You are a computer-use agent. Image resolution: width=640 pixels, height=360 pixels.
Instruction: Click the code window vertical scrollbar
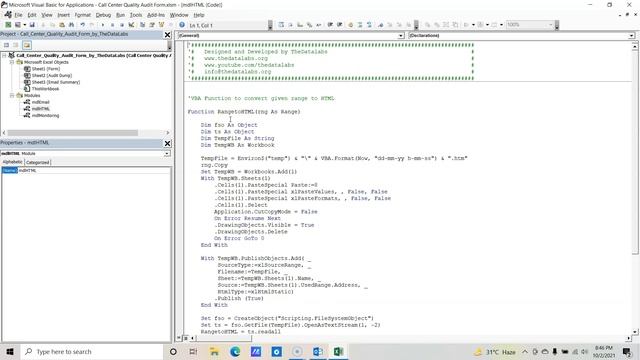coord(635,151)
